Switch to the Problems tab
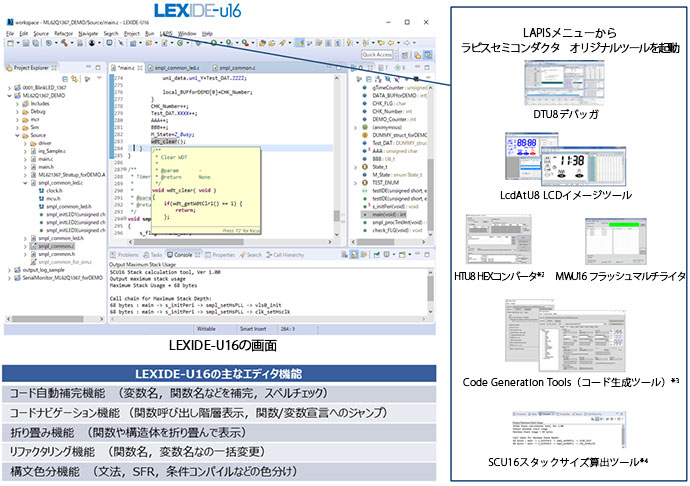Viewport: 690px width, 486px height. point(124,255)
